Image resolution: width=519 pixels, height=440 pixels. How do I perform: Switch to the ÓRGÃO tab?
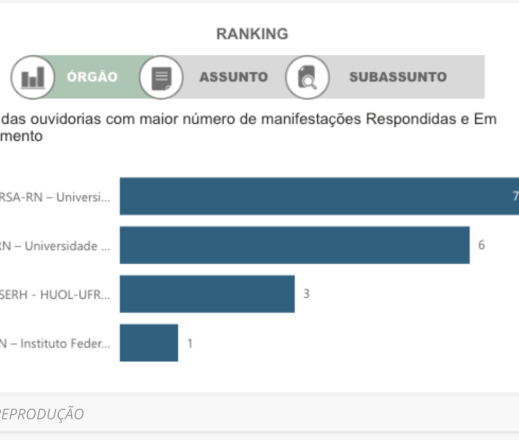pyautogui.click(x=92, y=77)
